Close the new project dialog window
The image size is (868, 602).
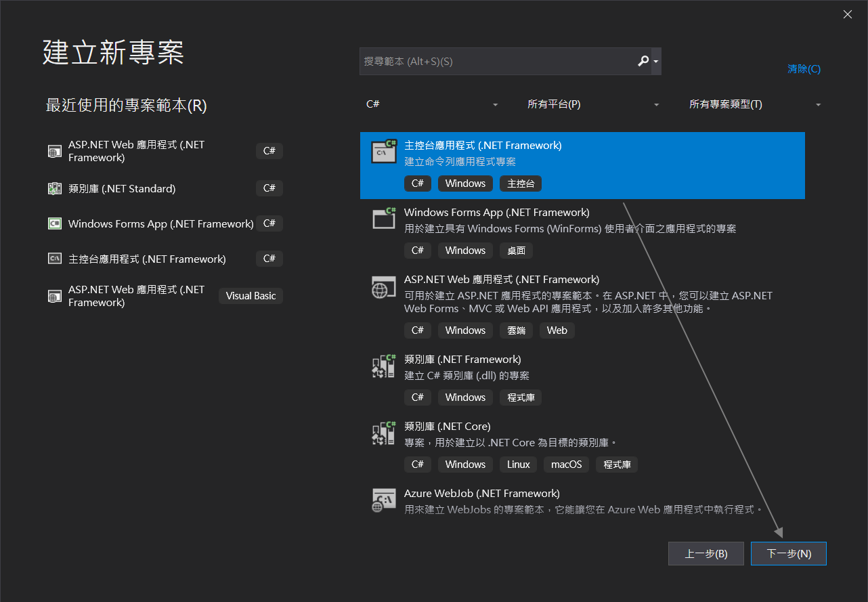tap(848, 14)
